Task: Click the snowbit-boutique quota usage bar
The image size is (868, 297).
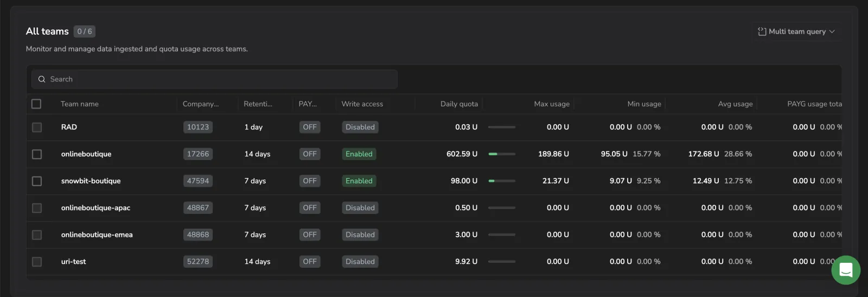Action: click(x=502, y=181)
